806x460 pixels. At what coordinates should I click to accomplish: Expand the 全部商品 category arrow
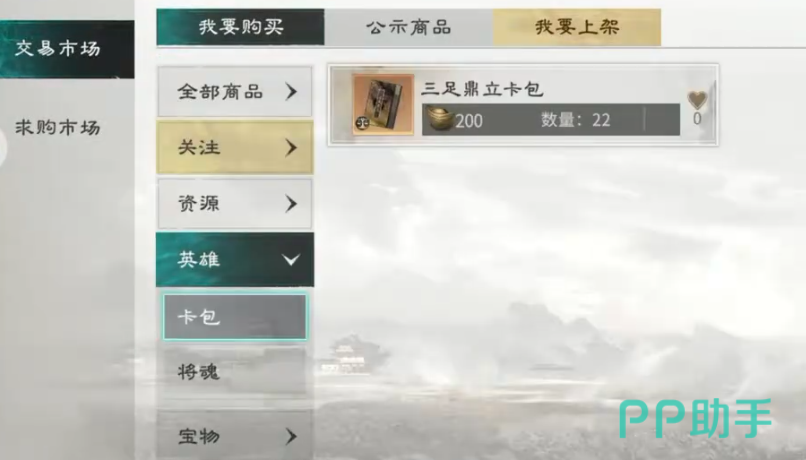click(291, 92)
